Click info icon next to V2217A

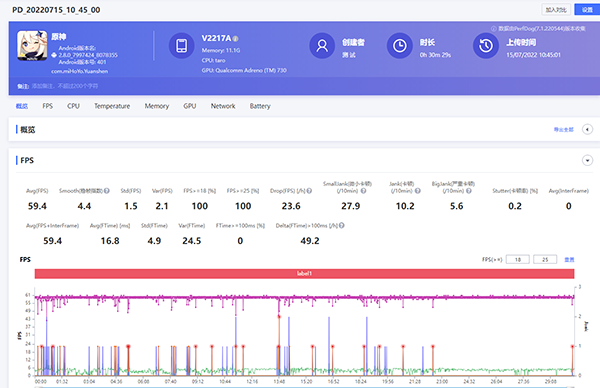point(236,39)
